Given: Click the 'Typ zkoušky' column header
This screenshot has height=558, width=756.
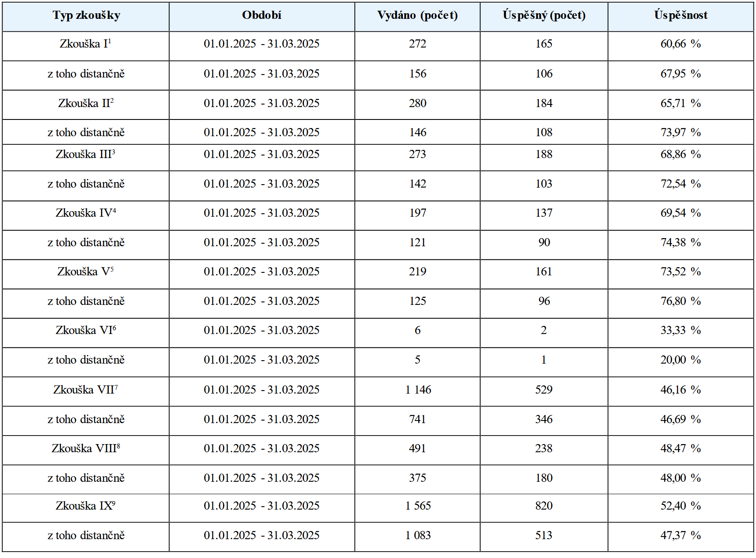Looking at the screenshot, I should click(x=86, y=16).
